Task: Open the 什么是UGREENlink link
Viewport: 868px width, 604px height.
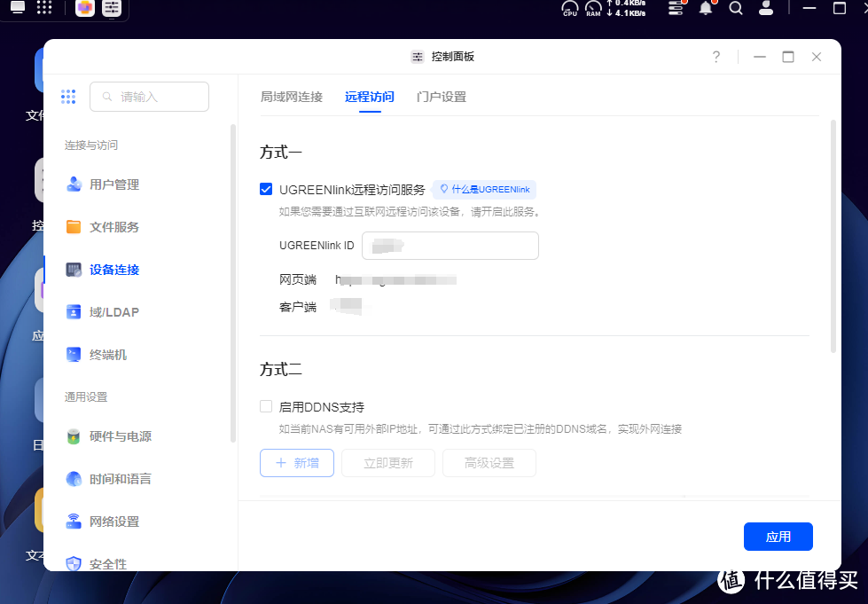Action: pyautogui.click(x=484, y=189)
